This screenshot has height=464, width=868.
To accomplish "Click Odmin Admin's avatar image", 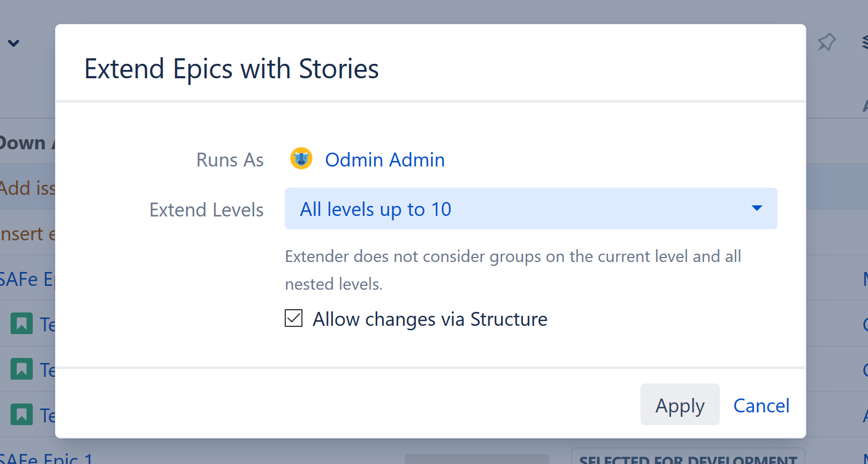I will point(301,159).
